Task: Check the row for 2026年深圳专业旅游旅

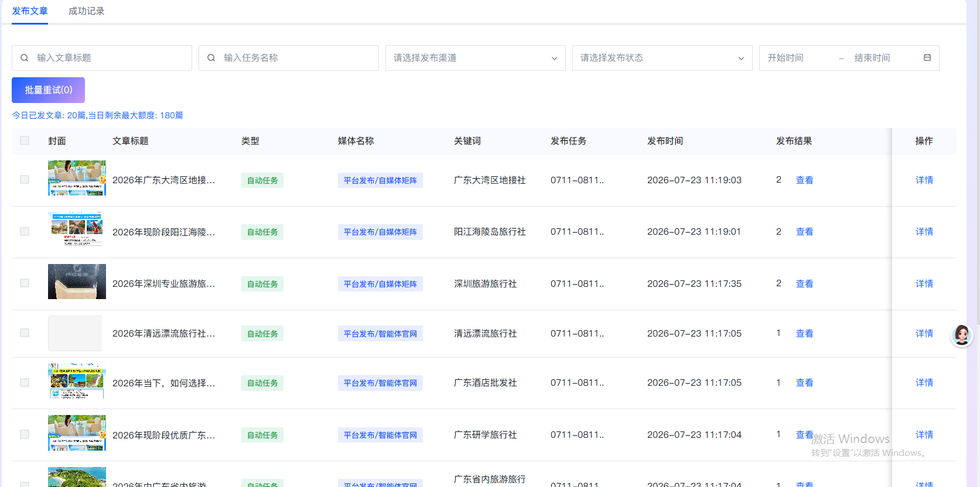Action: (25, 283)
